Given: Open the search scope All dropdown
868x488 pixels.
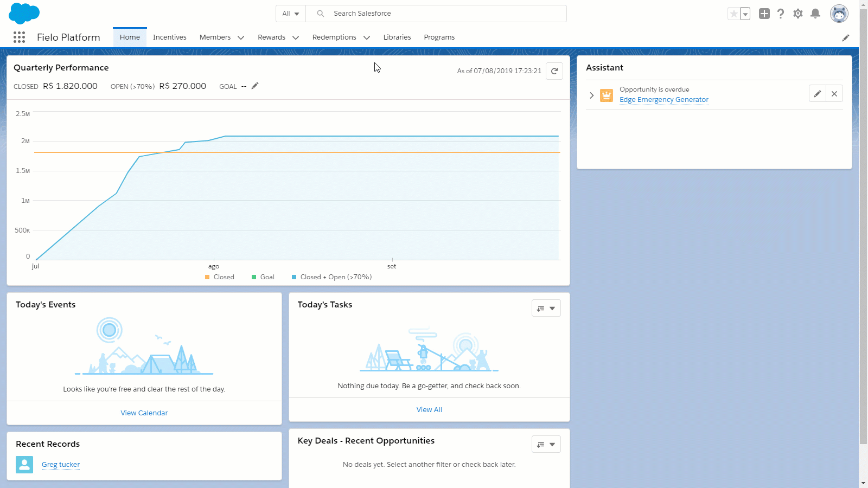Looking at the screenshot, I should coord(291,14).
